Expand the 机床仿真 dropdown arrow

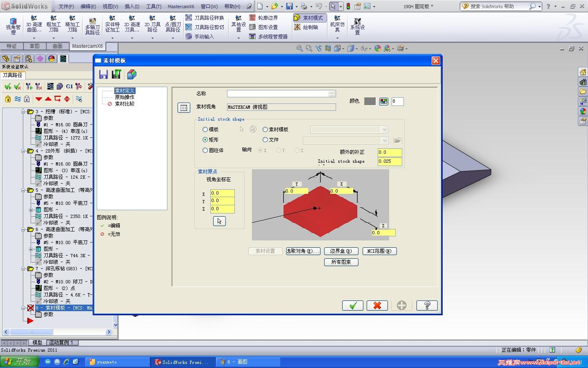[337, 38]
